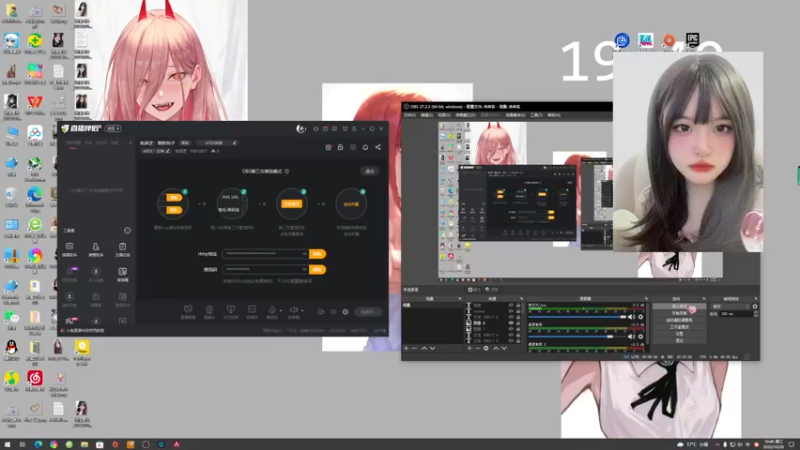Click the taskbar clock in the system tray

pyautogui.click(x=773, y=444)
